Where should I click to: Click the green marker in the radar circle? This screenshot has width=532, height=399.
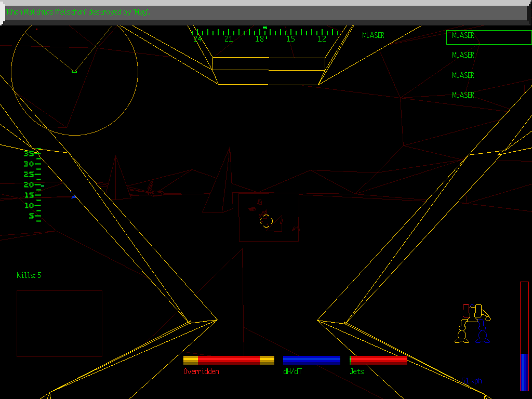[x=74, y=71]
